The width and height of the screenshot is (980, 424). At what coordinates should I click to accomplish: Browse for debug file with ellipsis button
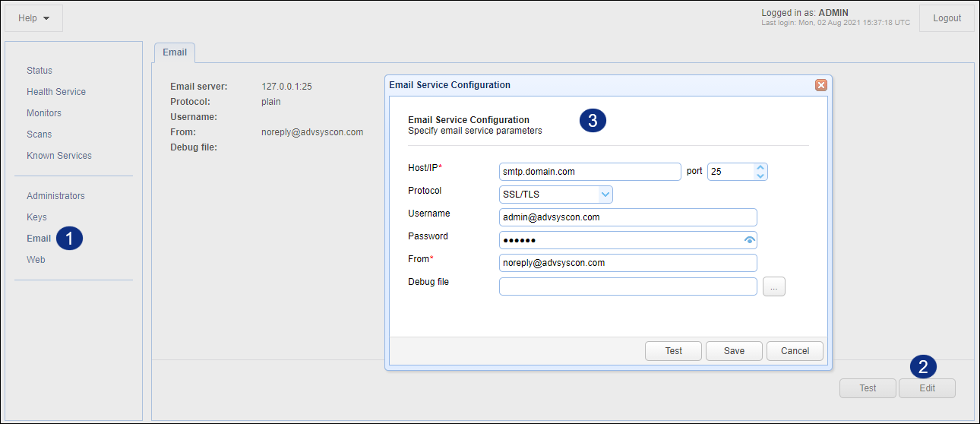(x=773, y=286)
